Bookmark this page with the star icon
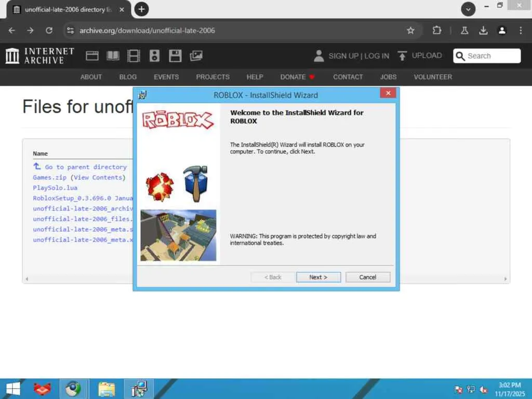The width and height of the screenshot is (532, 399). click(410, 31)
